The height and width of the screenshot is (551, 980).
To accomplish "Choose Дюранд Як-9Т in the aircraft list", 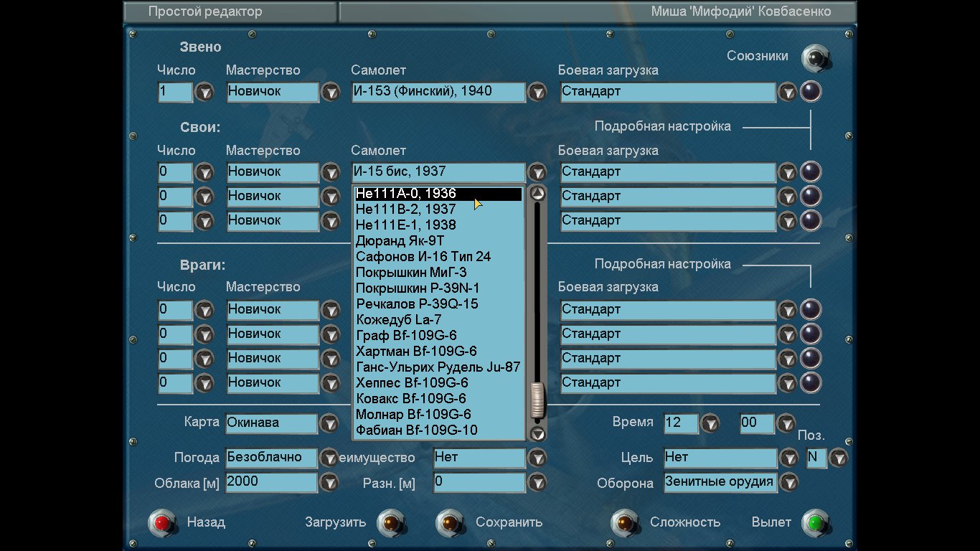I will tap(438, 241).
